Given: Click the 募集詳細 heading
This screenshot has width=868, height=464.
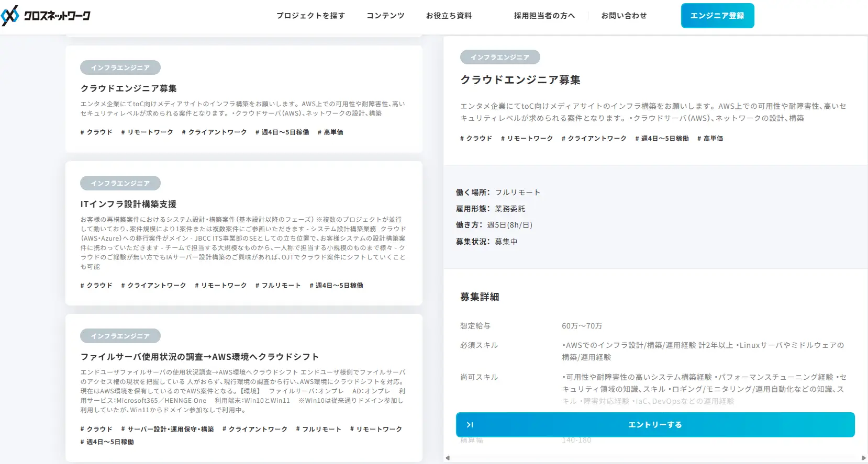Looking at the screenshot, I should point(480,297).
